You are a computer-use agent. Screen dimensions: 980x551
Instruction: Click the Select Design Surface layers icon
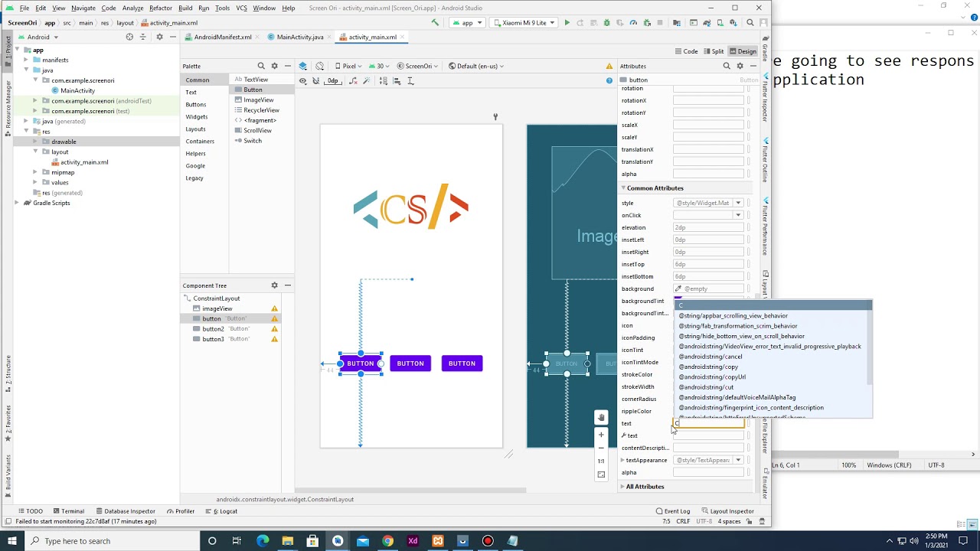coord(303,66)
